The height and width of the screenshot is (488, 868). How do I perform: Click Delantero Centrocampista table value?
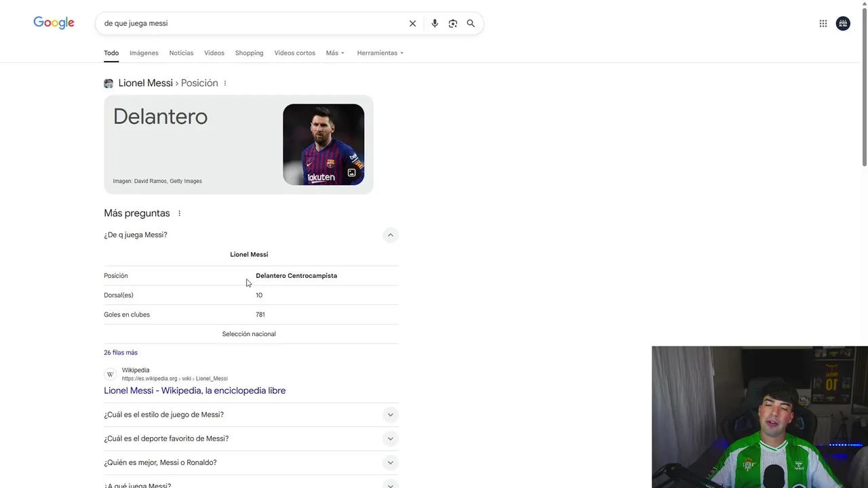click(x=296, y=276)
